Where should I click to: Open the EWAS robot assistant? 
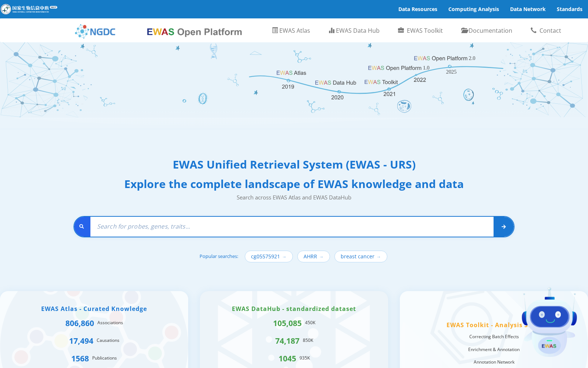[x=549, y=323]
